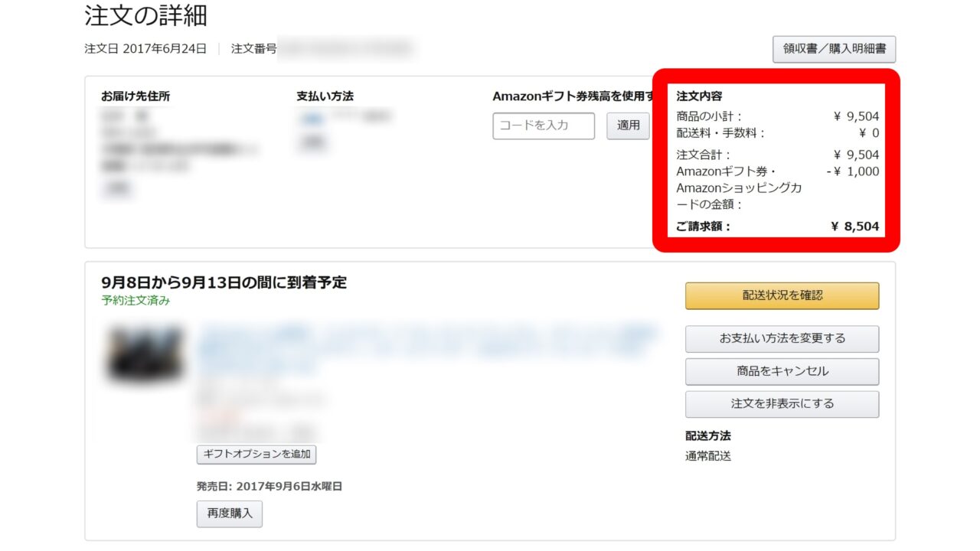This screenshot has width=980, height=551.
Task: Click 通常配送 under 配送方法
Action: coord(708,456)
